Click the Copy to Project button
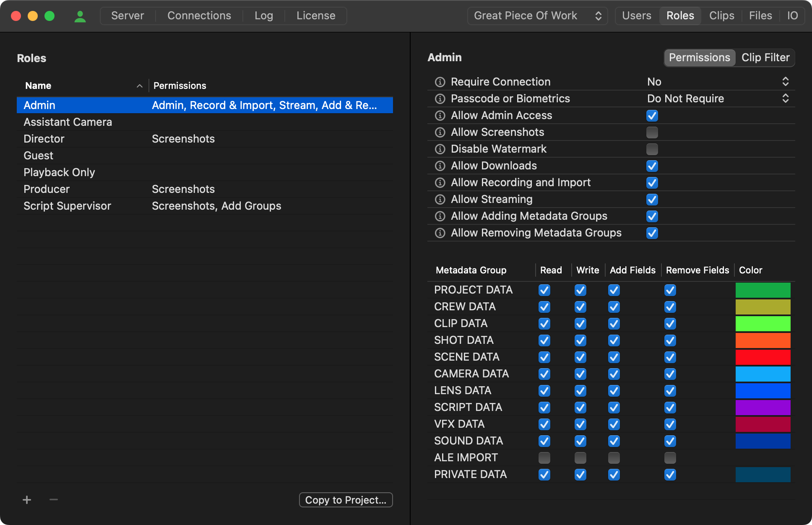Image resolution: width=812 pixels, height=525 pixels. (x=346, y=499)
